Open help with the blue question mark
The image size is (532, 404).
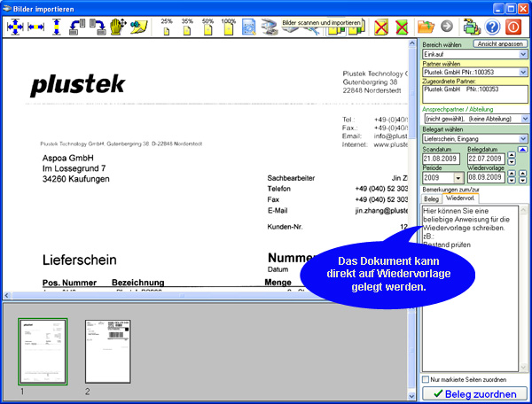pos(492,27)
